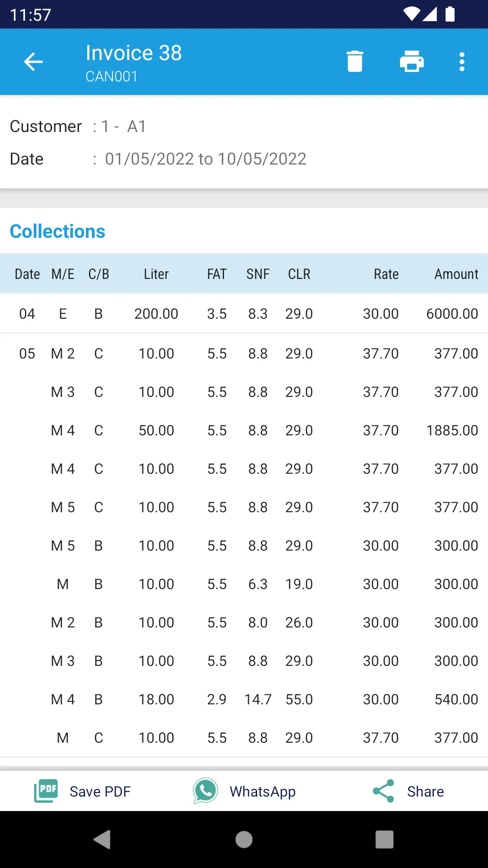The image size is (488, 868).
Task: Tap Android back navigation button
Action: (103, 840)
